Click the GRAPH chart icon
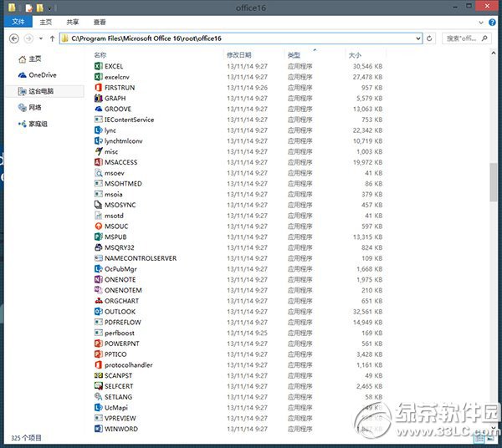 tap(98, 98)
